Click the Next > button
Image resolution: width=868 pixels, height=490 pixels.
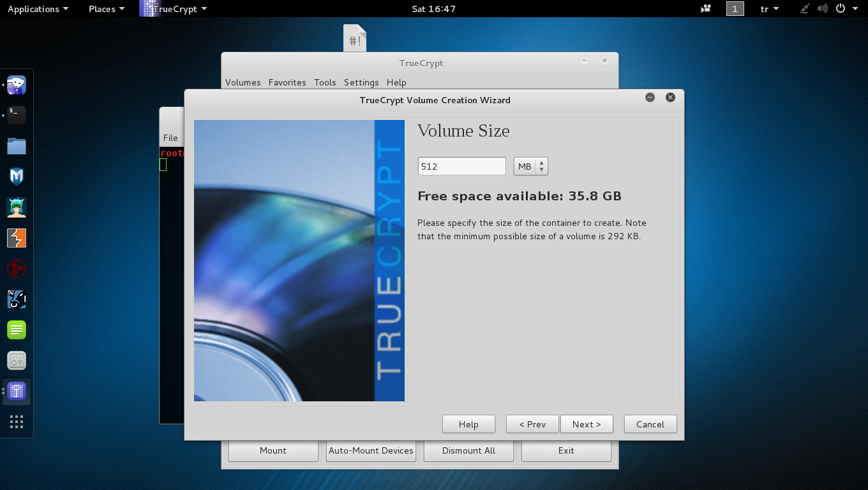586,424
